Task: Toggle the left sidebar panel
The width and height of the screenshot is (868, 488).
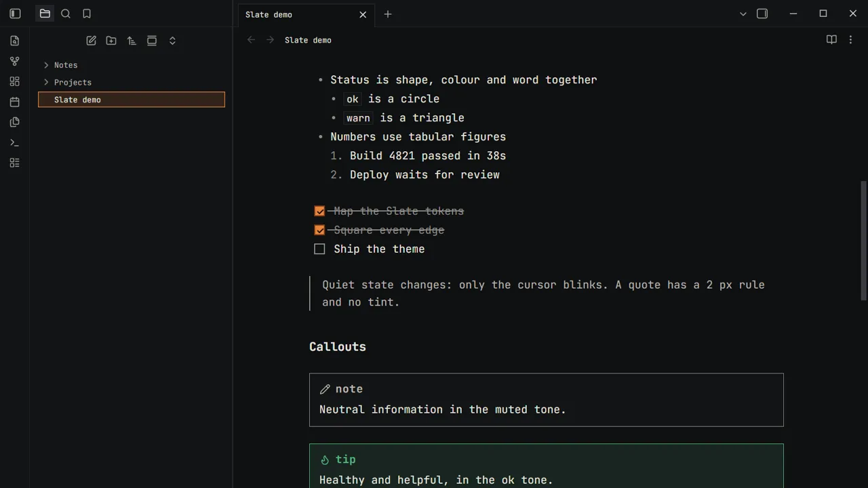Action: [x=15, y=14]
